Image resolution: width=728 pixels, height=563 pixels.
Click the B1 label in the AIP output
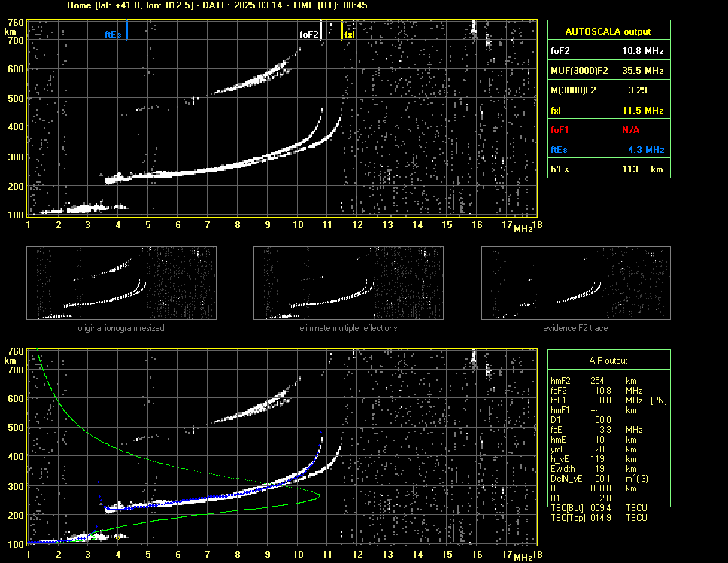point(555,498)
